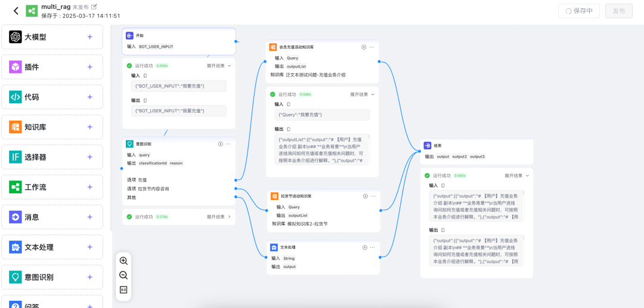This screenshot has width=644, height=308.
Task: Expand 展开结果 under 意图识别 node
Action: click(x=219, y=217)
